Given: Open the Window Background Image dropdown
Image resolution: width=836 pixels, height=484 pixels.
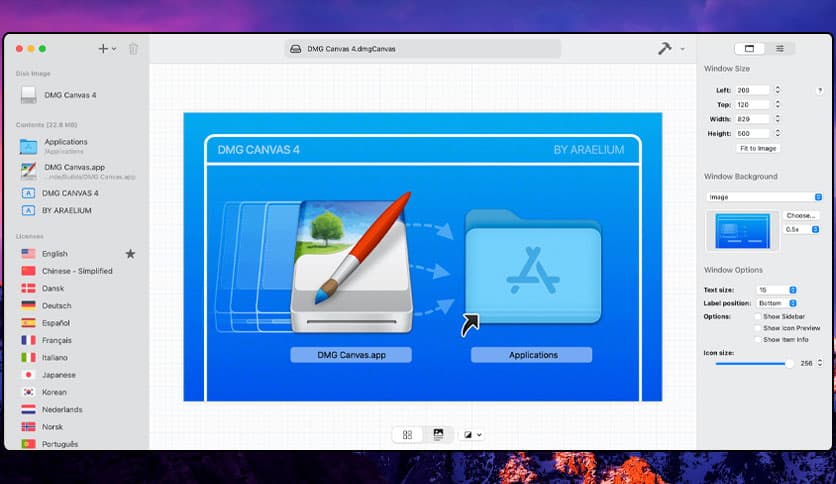Looking at the screenshot, I should point(764,197).
